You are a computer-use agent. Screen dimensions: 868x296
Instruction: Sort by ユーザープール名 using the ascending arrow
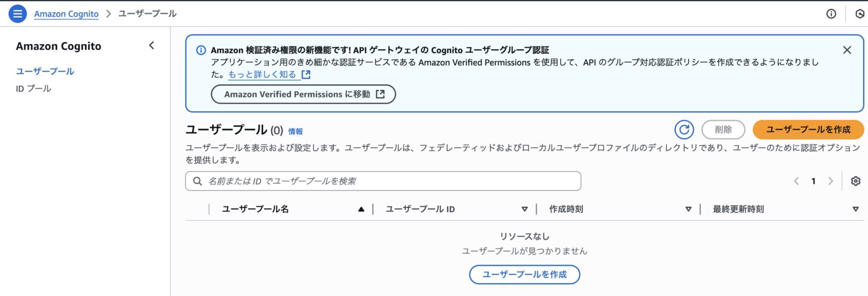[361, 209]
